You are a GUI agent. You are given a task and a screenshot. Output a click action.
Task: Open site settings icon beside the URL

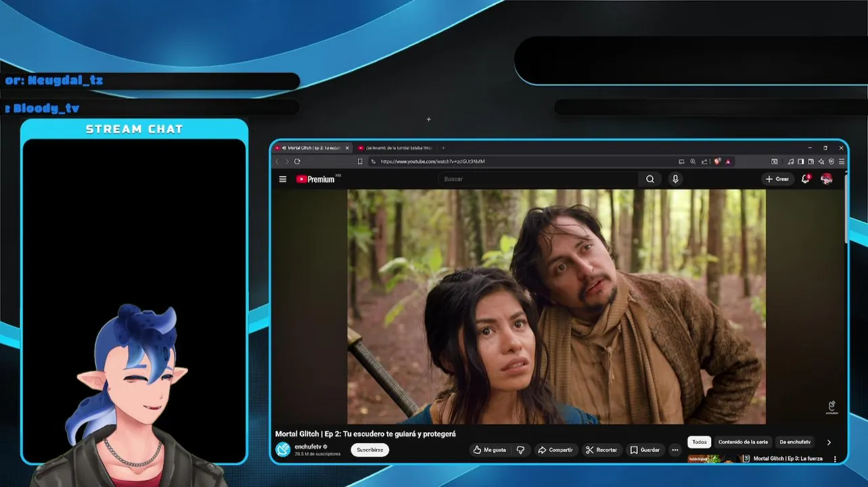coord(373,162)
